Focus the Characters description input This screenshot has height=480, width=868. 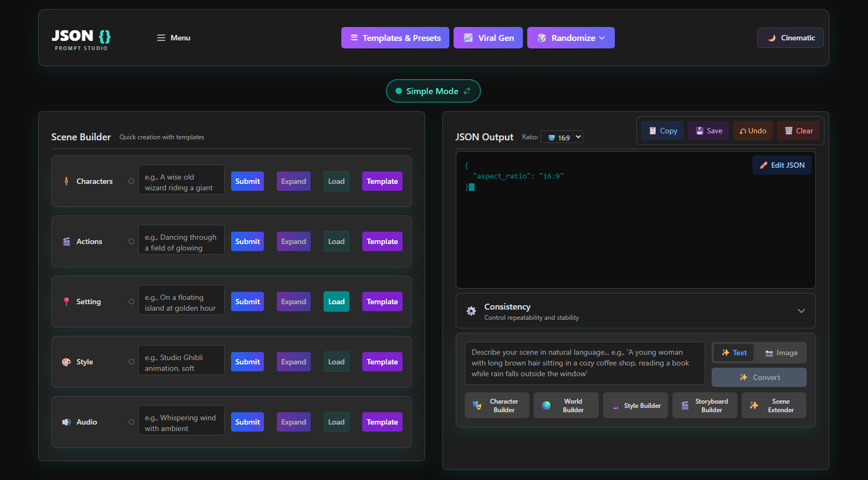(x=181, y=180)
